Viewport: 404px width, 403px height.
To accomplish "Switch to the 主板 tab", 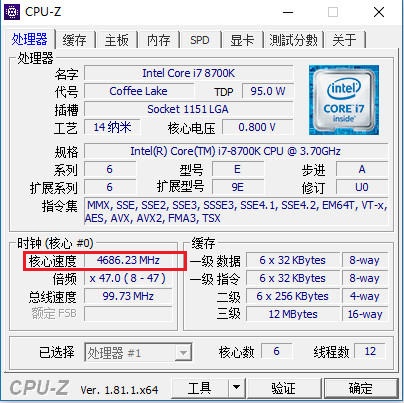I will [x=117, y=40].
